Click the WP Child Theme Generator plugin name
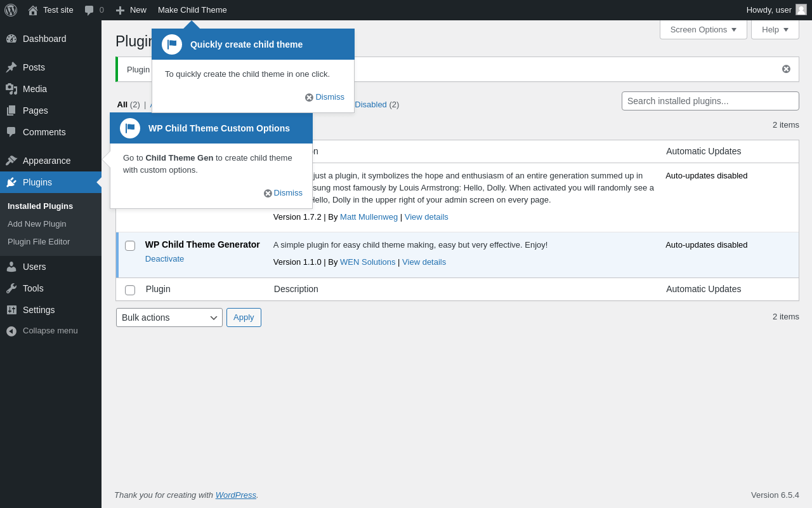Image resolution: width=812 pixels, height=508 pixels. click(202, 244)
